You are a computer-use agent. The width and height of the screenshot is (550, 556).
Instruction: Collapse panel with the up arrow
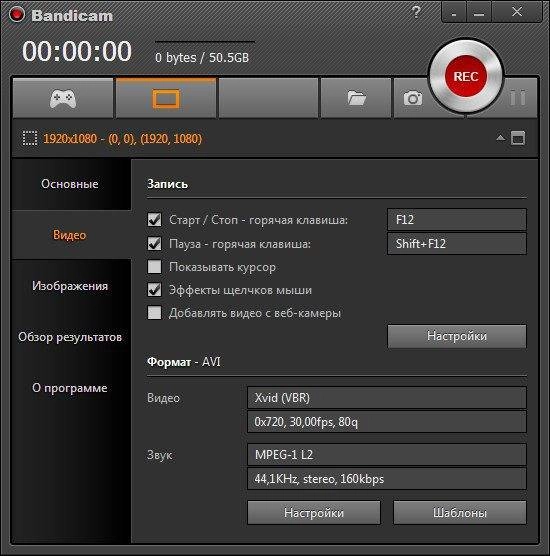(500, 138)
